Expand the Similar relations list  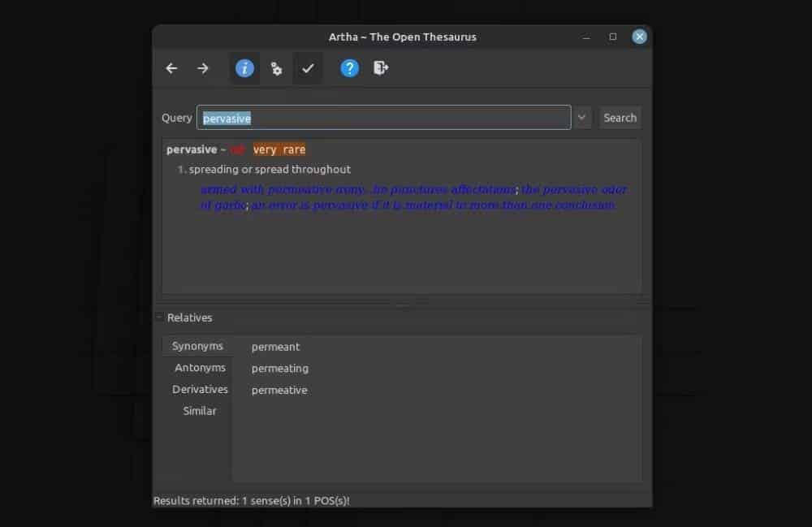(199, 411)
